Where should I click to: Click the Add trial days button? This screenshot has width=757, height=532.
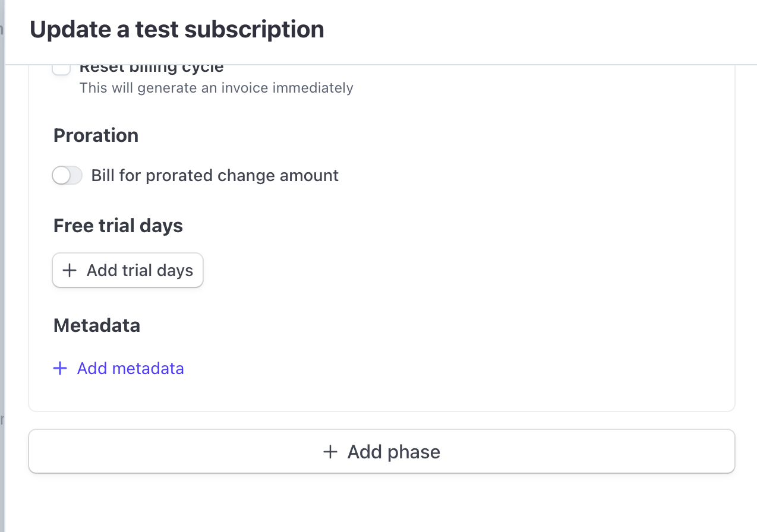point(128,271)
